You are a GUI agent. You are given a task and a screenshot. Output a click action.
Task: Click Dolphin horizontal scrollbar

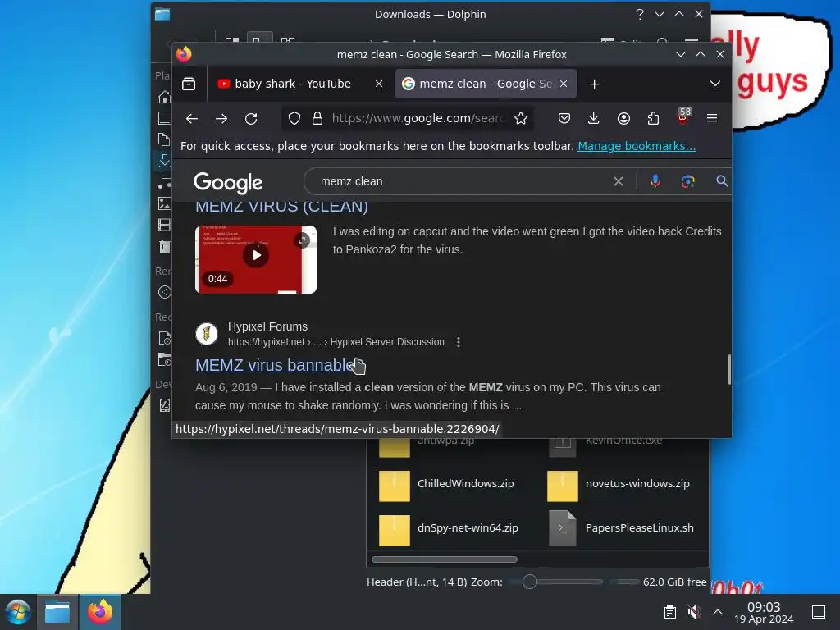(x=445, y=559)
